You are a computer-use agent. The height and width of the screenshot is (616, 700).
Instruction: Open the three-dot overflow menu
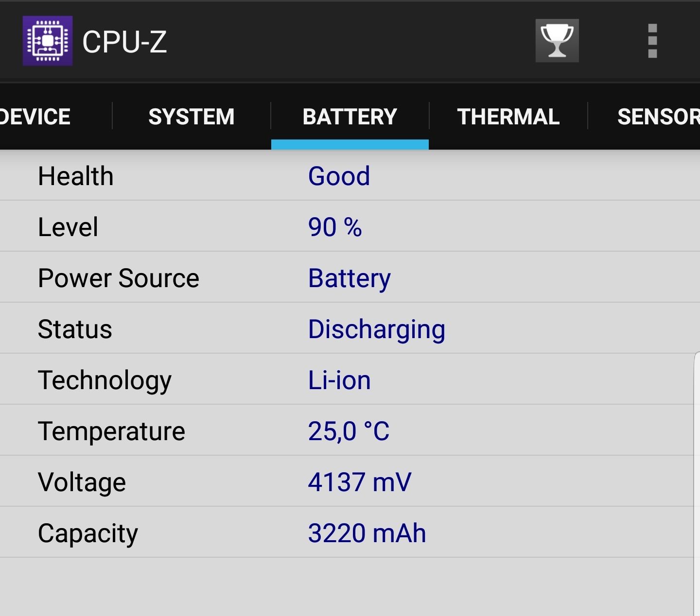tap(652, 41)
